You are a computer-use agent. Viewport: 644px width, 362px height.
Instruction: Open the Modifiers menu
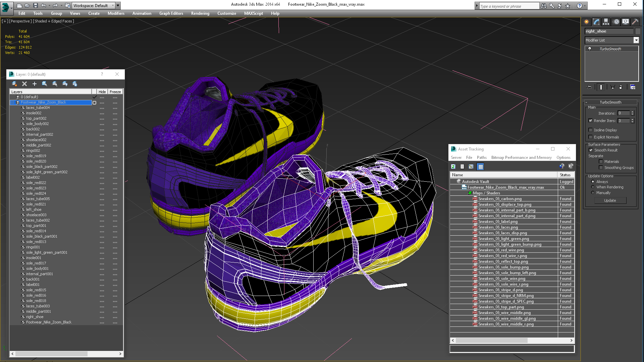[116, 13]
